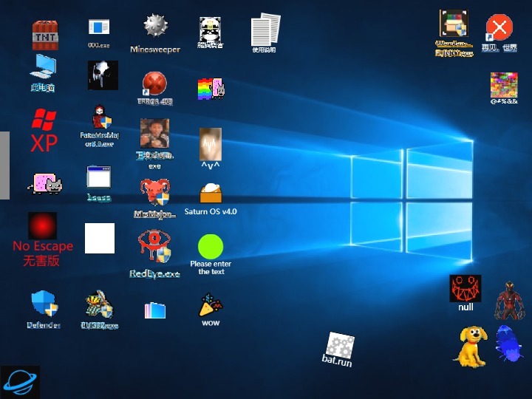Select the ERROR 403 shortcut
The image size is (532, 399).
(154, 84)
